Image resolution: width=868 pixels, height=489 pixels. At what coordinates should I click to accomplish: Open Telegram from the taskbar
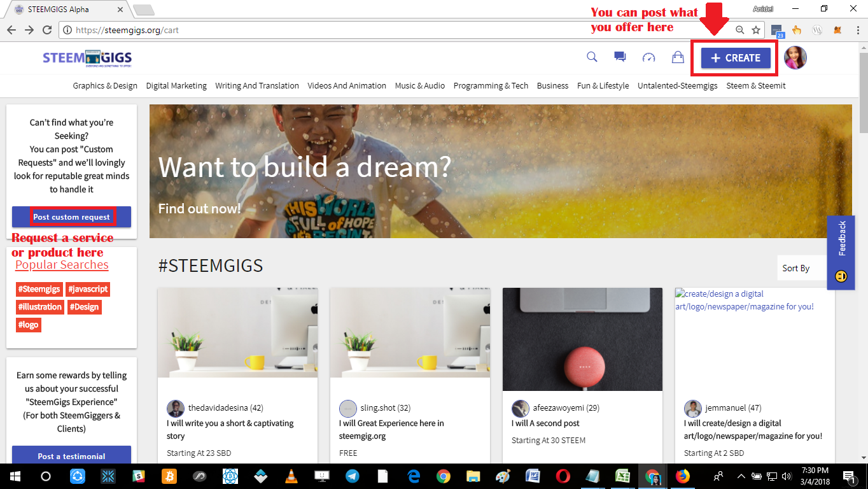(x=352, y=476)
